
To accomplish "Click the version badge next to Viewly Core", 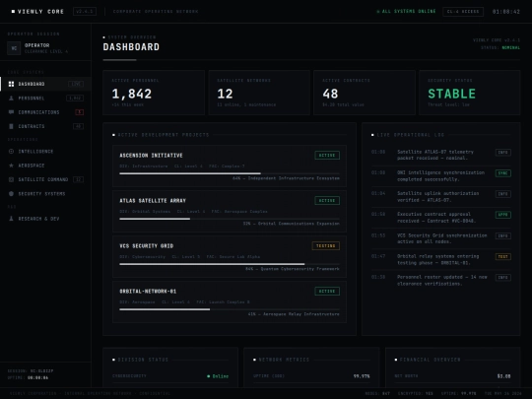I will click(85, 11).
